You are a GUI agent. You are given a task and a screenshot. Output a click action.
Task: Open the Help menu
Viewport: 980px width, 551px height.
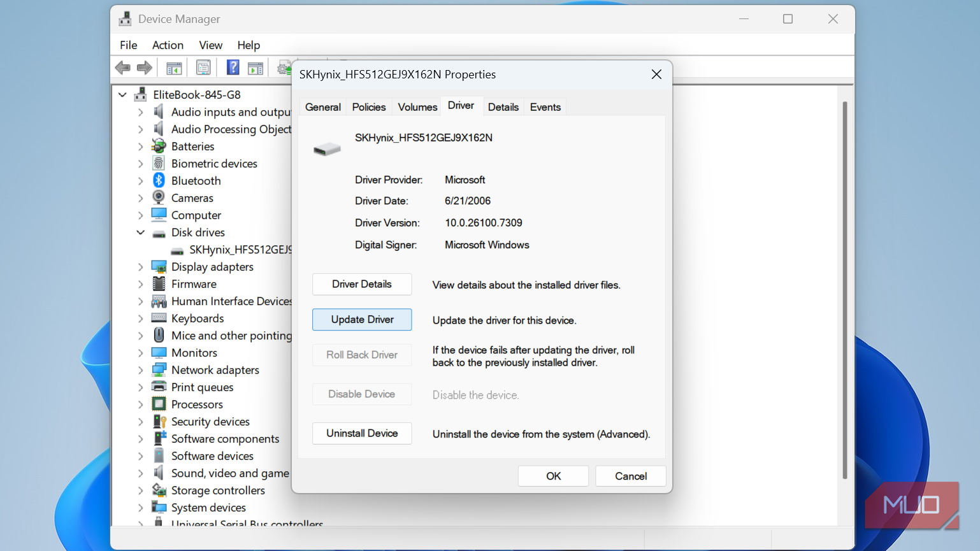coord(249,45)
